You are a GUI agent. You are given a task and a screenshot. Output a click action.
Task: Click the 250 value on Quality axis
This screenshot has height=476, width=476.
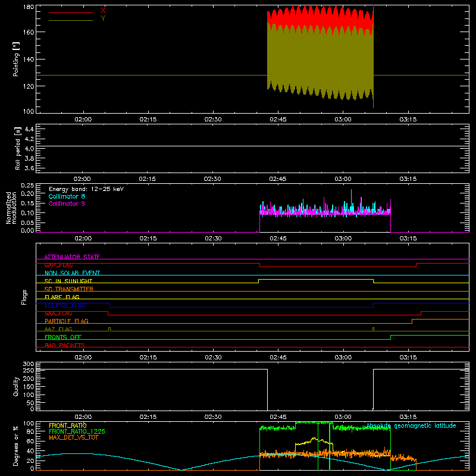pos(29,370)
